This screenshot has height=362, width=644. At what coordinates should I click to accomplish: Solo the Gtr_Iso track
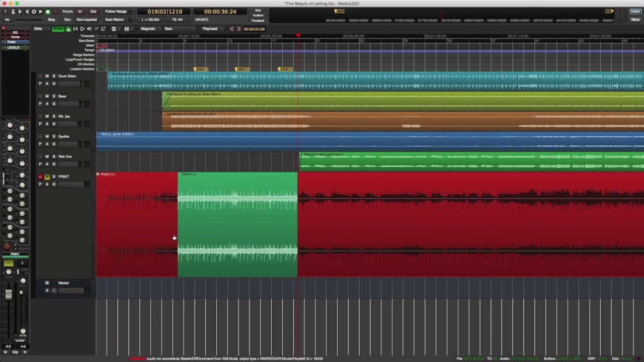click(x=54, y=116)
